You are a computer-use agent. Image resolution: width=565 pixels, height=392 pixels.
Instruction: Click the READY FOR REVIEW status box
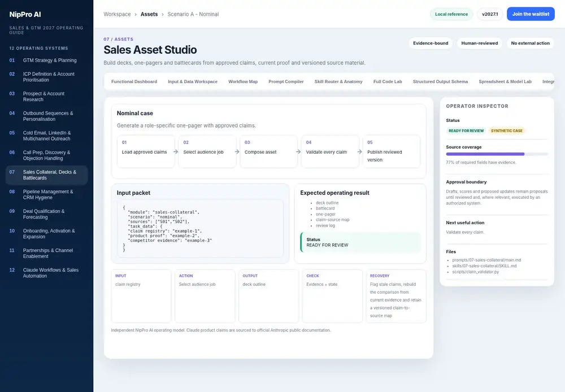(x=360, y=242)
